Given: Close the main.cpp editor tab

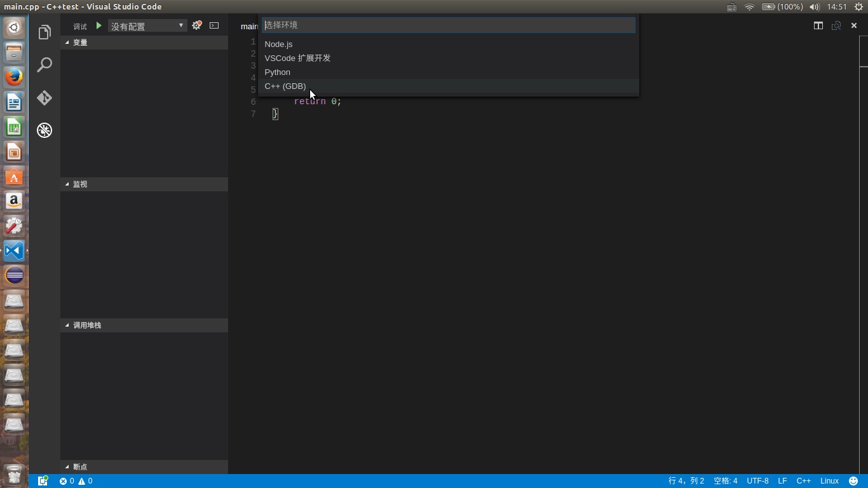Looking at the screenshot, I should pyautogui.click(x=854, y=25).
